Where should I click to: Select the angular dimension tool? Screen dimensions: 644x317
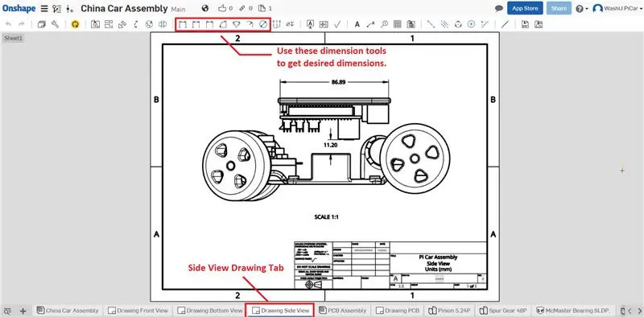tap(223, 25)
